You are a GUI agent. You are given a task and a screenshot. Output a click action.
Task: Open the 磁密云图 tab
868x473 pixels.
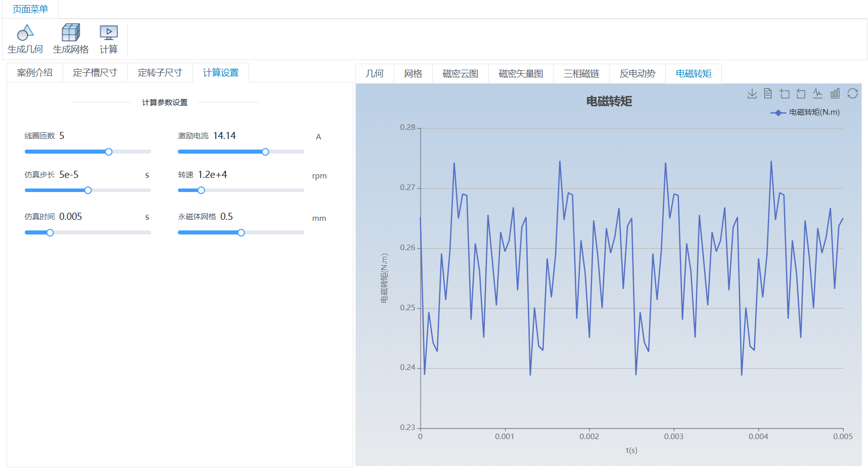point(461,74)
